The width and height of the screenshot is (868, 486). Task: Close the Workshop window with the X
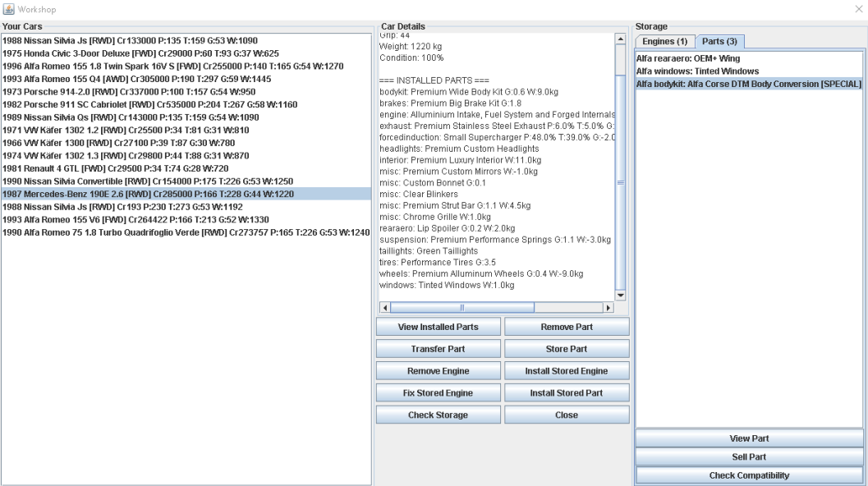click(x=859, y=9)
